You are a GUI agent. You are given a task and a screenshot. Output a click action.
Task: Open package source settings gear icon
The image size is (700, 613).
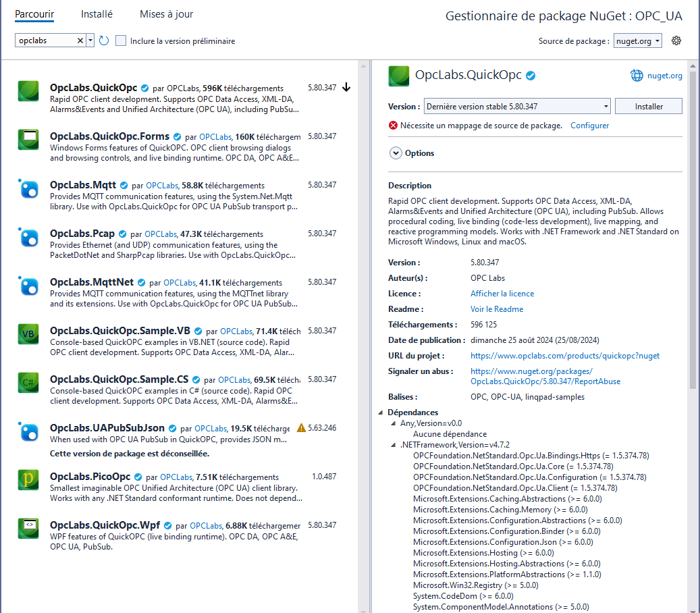(676, 41)
